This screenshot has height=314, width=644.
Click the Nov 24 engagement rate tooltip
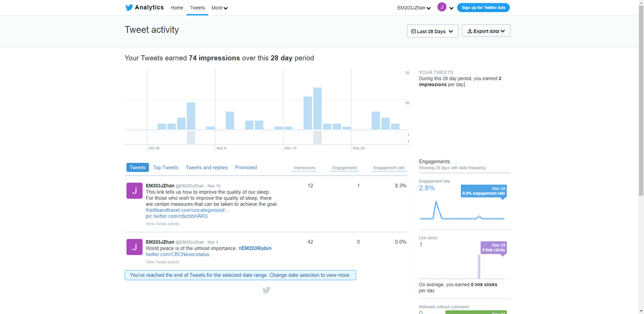pos(484,191)
